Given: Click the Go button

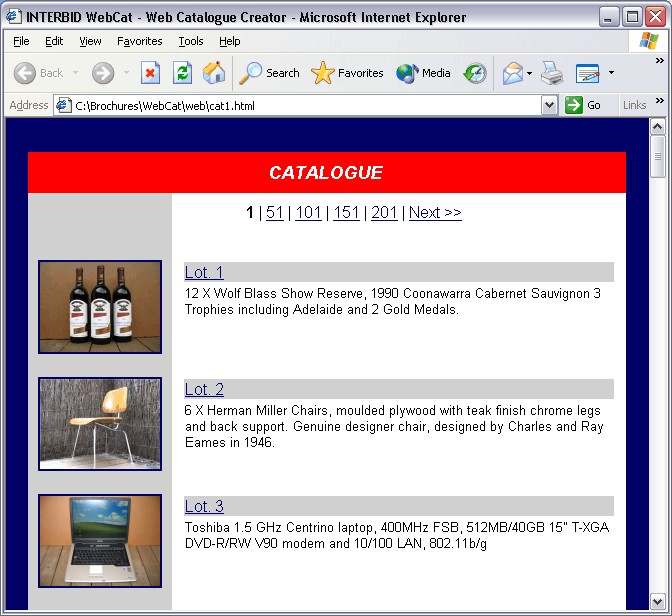Looking at the screenshot, I should coord(583,105).
